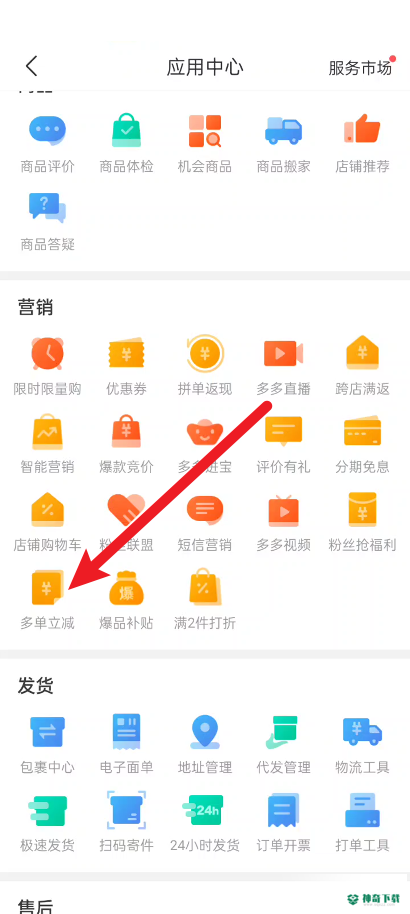Open 拼单返现 coin icon
This screenshot has width=410, height=914.
205,352
